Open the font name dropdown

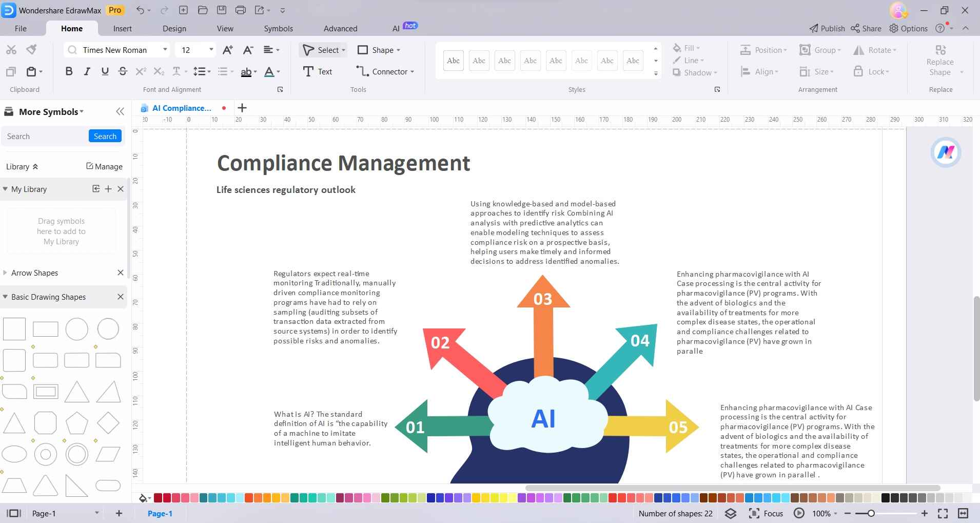pos(165,50)
